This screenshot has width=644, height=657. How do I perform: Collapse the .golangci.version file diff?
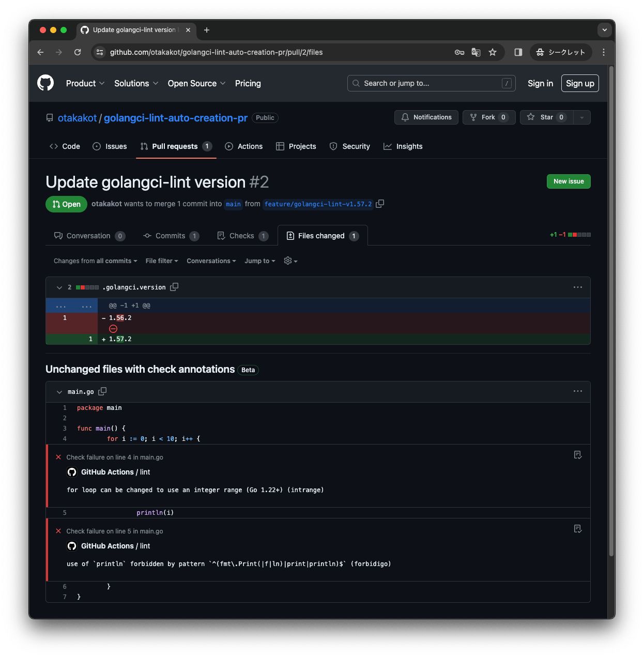59,287
